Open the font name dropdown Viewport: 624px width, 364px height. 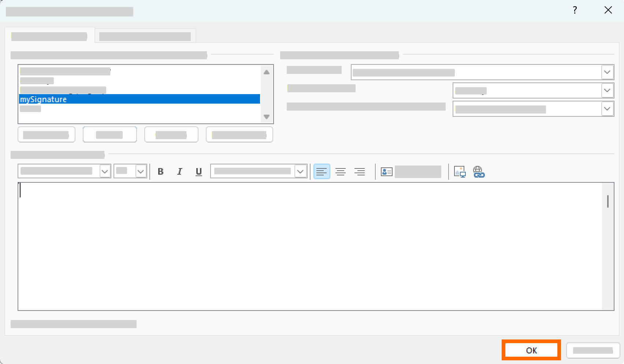[105, 171]
